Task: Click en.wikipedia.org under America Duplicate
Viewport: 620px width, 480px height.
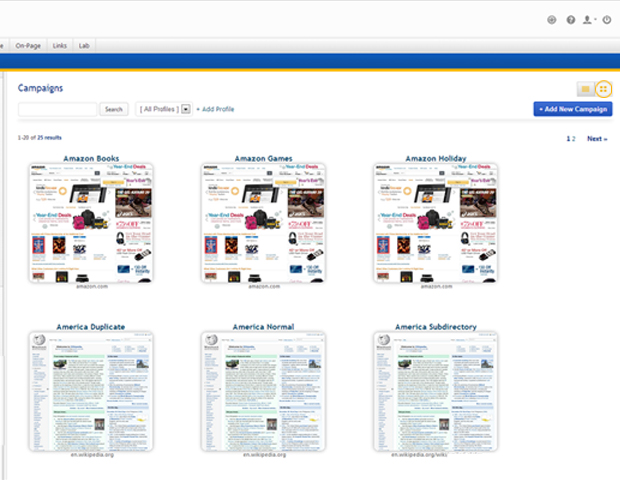Action: coord(92,455)
